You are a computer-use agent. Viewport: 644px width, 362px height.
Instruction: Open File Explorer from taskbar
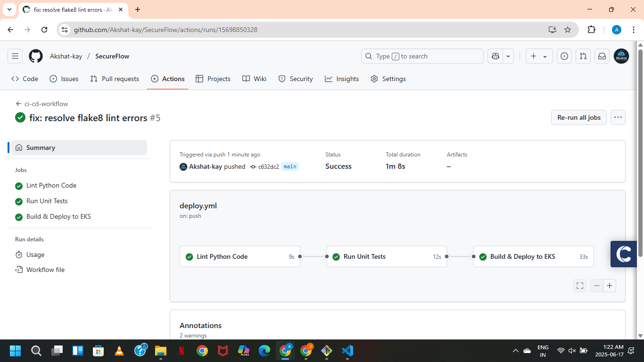tap(161, 351)
